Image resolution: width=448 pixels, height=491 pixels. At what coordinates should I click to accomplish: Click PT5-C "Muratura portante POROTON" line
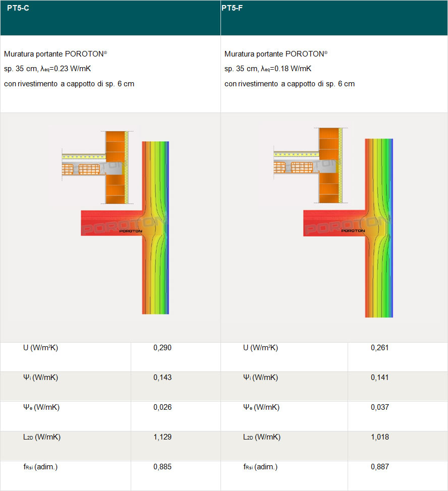(55, 54)
